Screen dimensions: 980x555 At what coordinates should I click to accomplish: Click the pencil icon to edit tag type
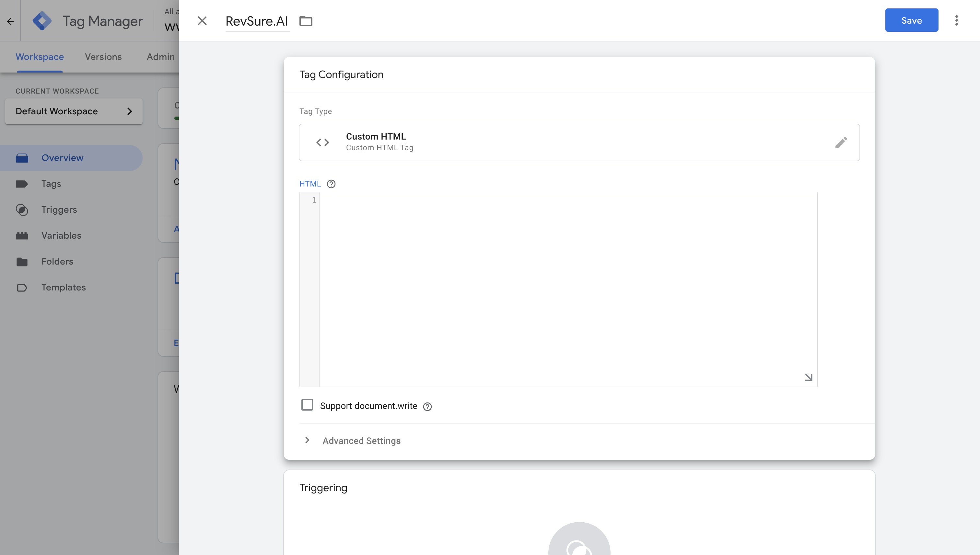pos(841,142)
